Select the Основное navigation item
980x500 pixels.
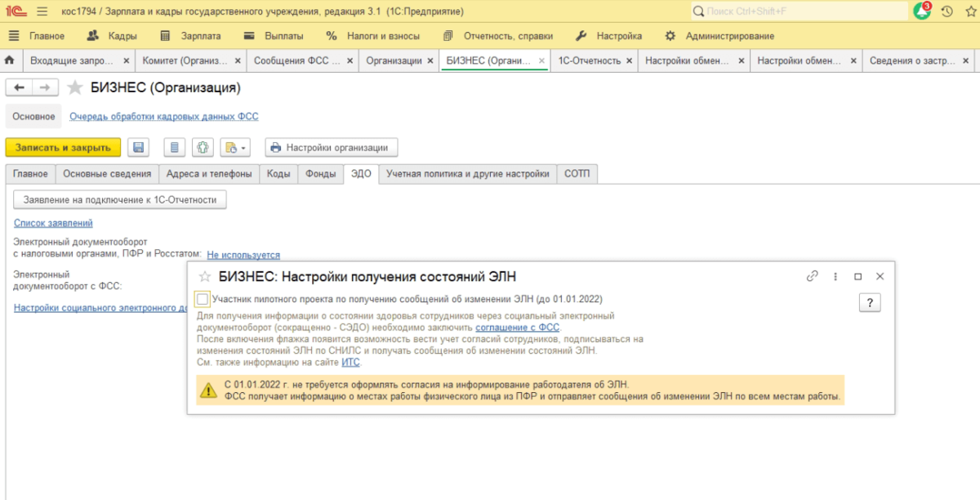(33, 117)
